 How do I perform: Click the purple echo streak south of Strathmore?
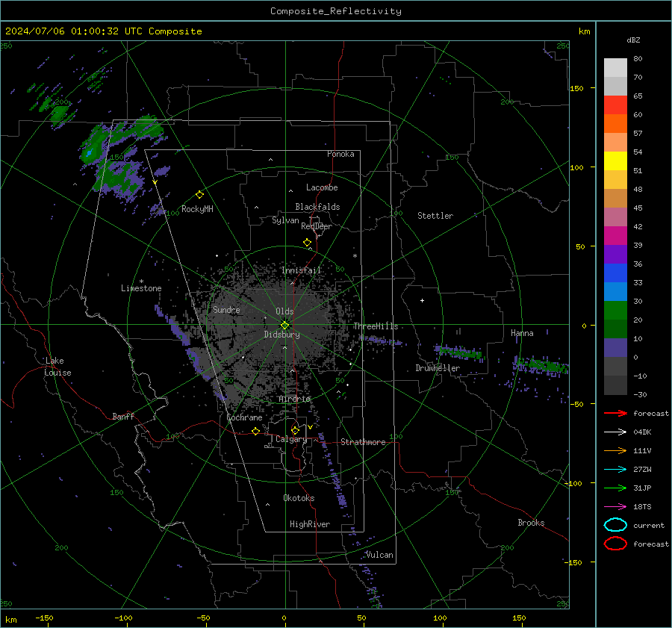[x=334, y=471]
